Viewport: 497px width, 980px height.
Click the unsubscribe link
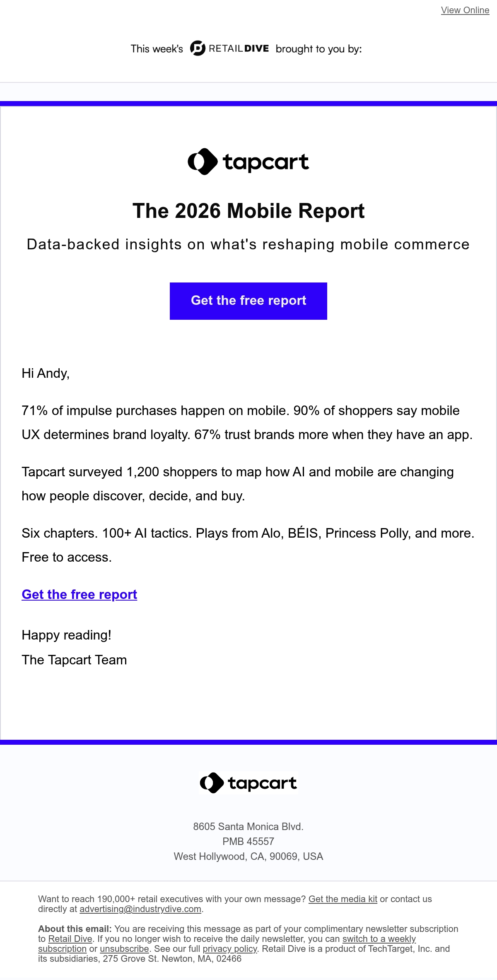pos(124,949)
